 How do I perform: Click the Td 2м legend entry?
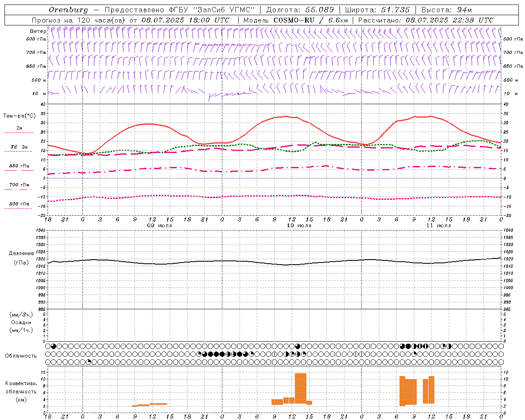pyautogui.click(x=19, y=147)
